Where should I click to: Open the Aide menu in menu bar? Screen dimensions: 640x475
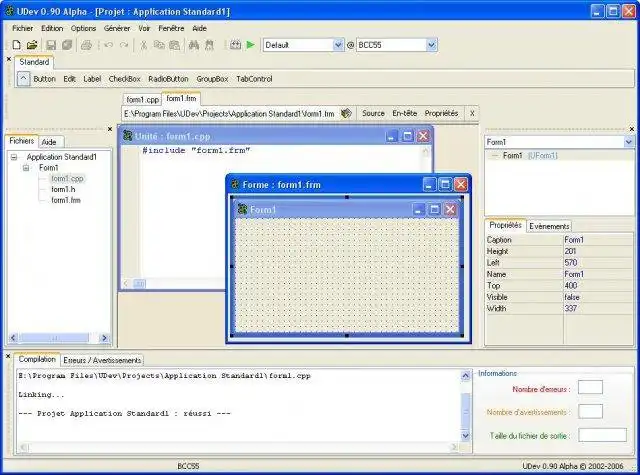tap(199, 28)
